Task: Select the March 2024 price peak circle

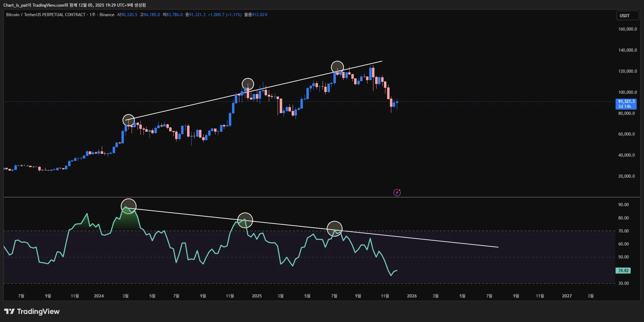Action: coord(128,120)
